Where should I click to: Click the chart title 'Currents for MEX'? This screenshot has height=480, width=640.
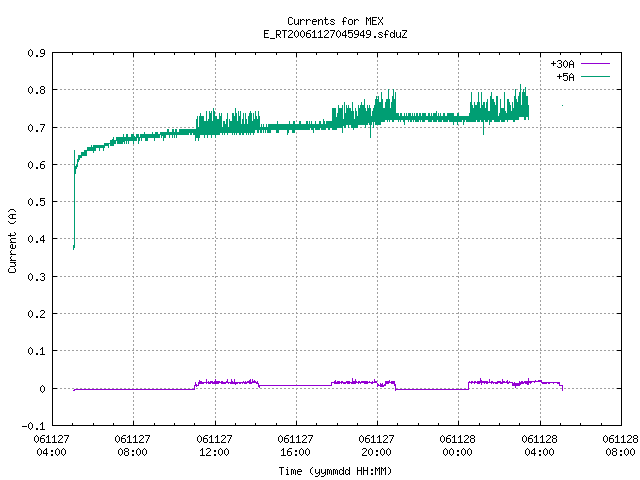335,21
